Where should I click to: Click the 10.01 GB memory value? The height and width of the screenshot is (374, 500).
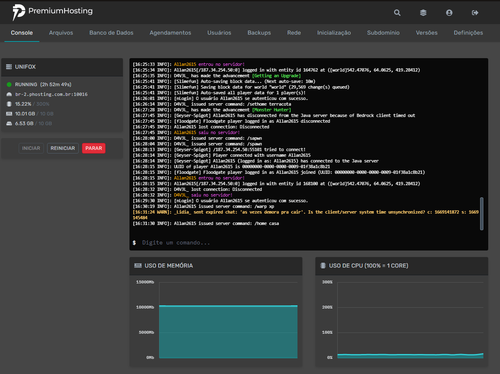tap(25, 114)
